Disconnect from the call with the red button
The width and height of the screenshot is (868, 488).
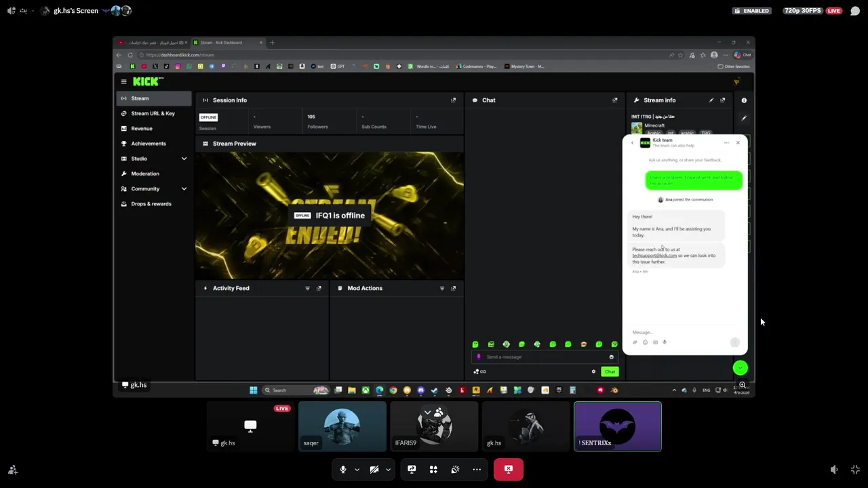tap(509, 469)
